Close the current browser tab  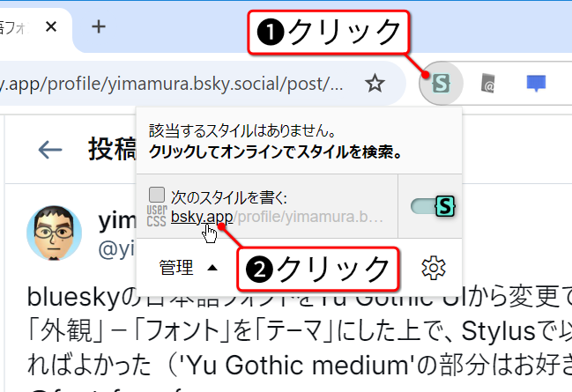click(51, 26)
